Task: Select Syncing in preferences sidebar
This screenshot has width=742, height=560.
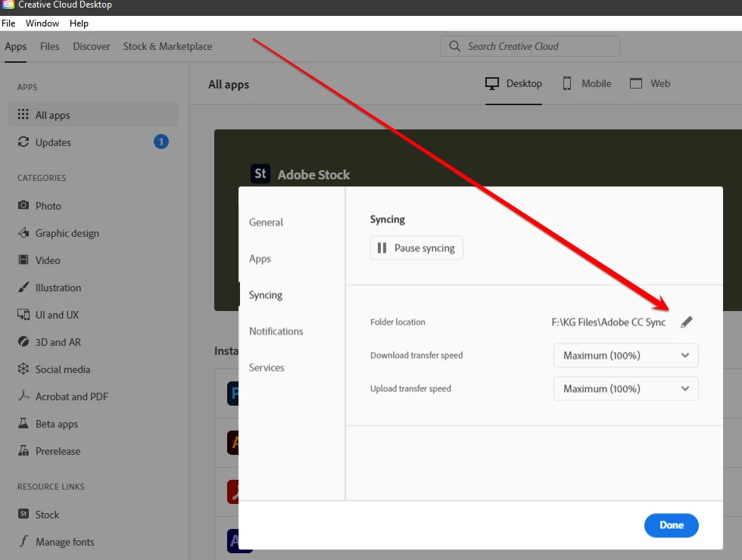Action: pos(266,295)
